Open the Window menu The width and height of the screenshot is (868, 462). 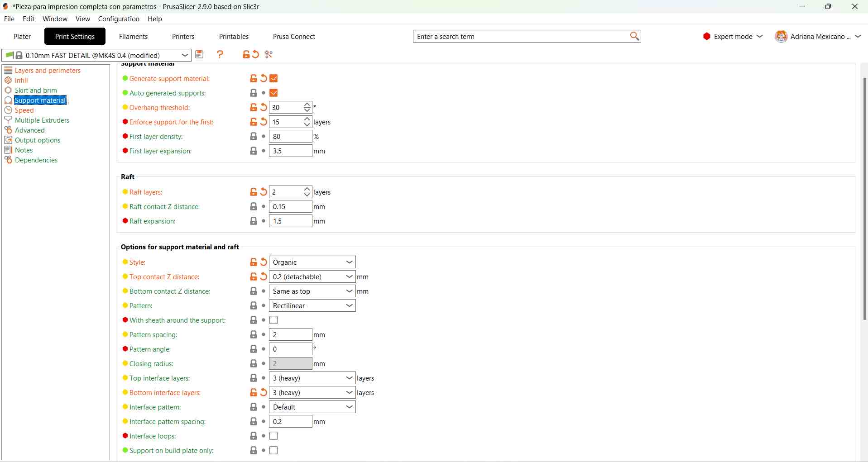(x=55, y=19)
